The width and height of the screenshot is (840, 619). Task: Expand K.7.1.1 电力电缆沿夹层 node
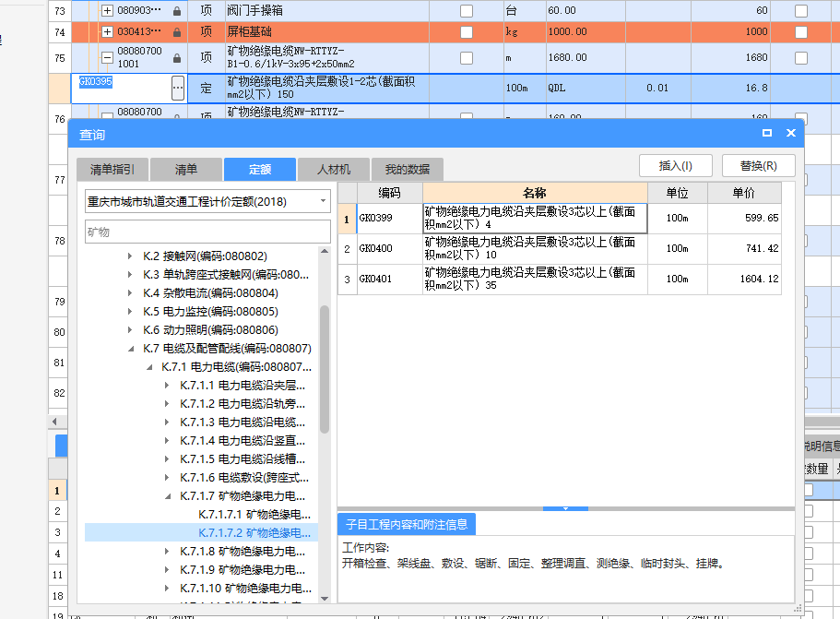[x=167, y=386]
